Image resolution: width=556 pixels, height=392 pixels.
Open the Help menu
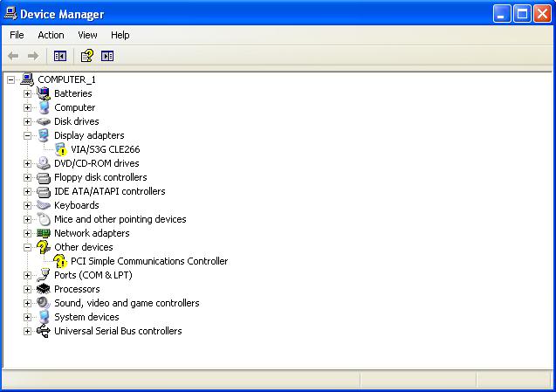point(120,35)
